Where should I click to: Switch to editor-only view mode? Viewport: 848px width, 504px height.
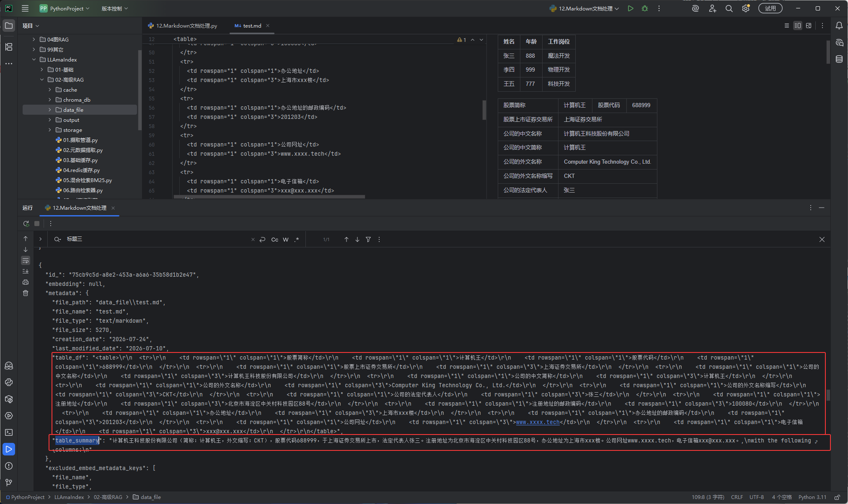[786, 26]
